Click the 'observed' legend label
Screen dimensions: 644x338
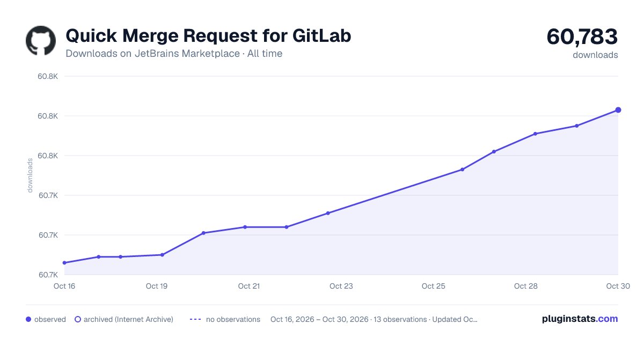[x=50, y=319]
